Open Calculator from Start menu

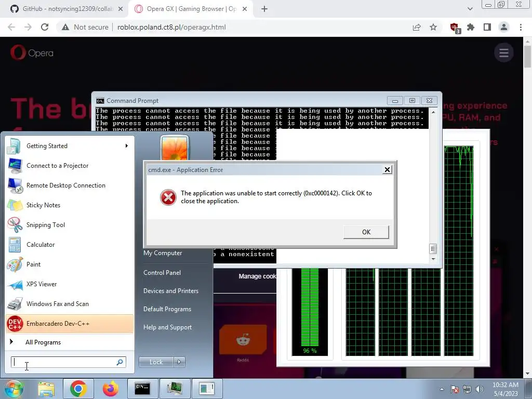click(x=70, y=245)
